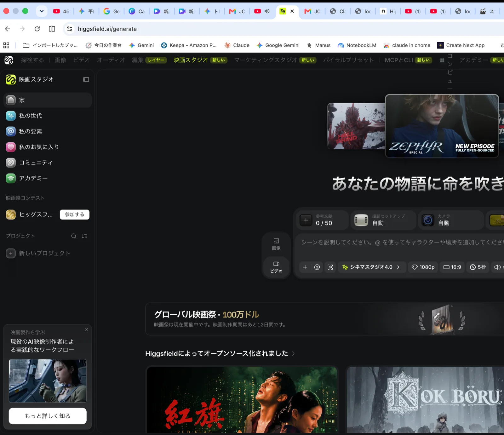Open the 撮影セットアップ 自動 selector
Image resolution: width=504 pixels, height=435 pixels.
click(x=383, y=220)
